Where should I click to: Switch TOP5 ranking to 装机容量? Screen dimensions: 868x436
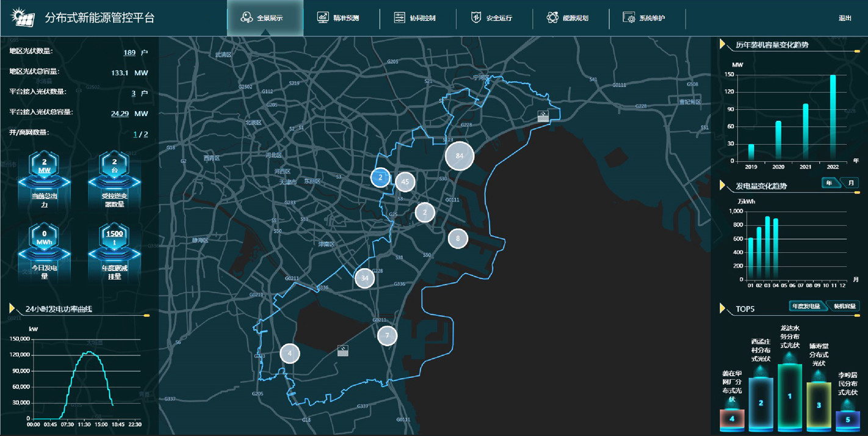click(x=844, y=306)
